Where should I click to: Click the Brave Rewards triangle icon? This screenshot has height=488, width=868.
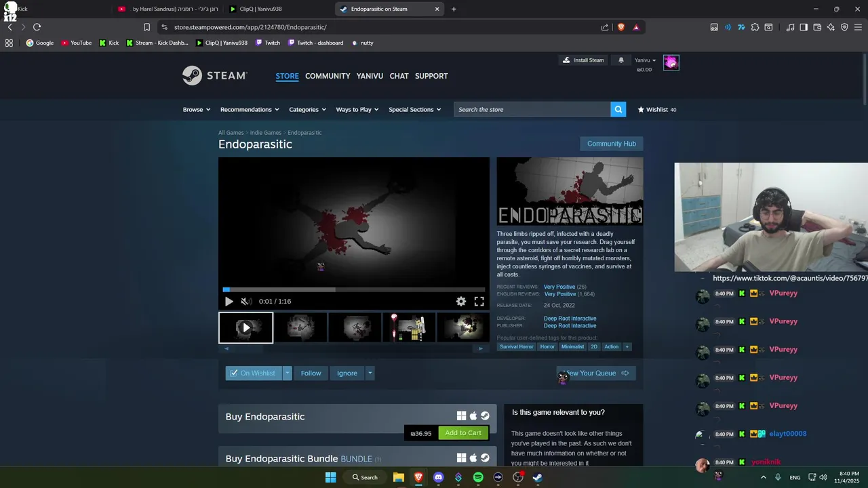tap(636, 27)
